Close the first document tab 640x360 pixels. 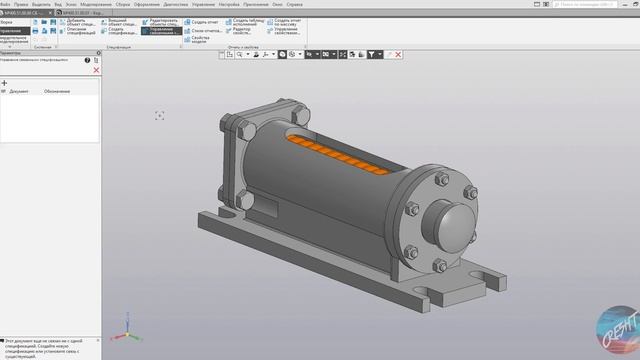click(x=51, y=13)
